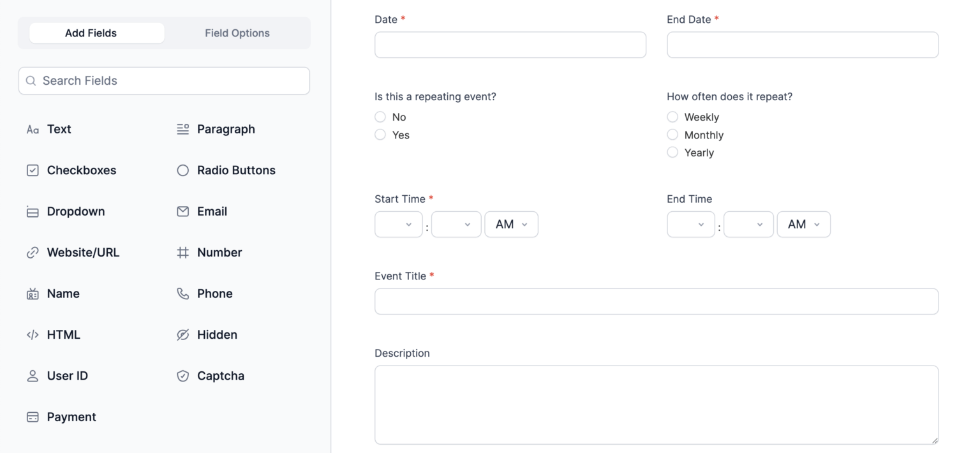Select "Yes" for repeating event
Viewport: 980px width, 453px height.
tap(380, 135)
